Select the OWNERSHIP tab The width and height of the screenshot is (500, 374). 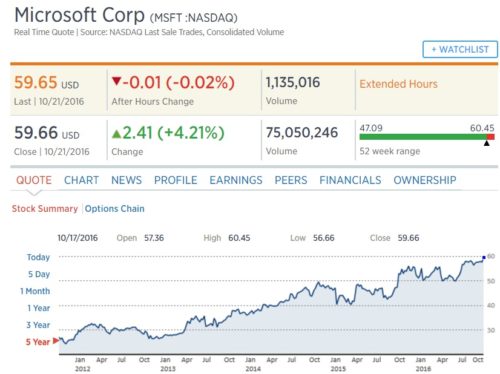pyautogui.click(x=425, y=180)
